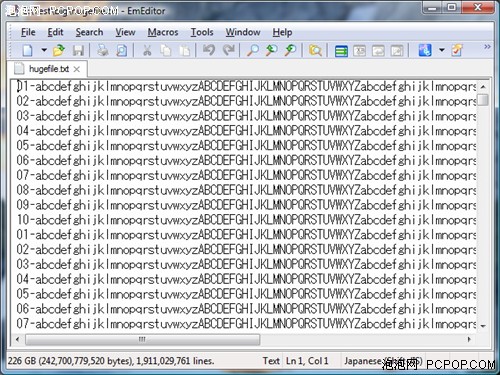Click the first line starting with 05-
The image size is (500, 375).
tap(246, 146)
